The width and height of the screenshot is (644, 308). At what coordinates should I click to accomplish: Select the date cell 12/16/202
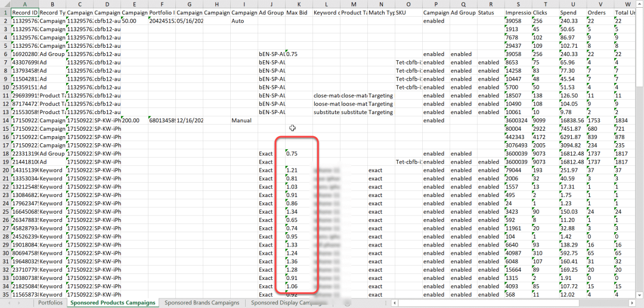189,120
